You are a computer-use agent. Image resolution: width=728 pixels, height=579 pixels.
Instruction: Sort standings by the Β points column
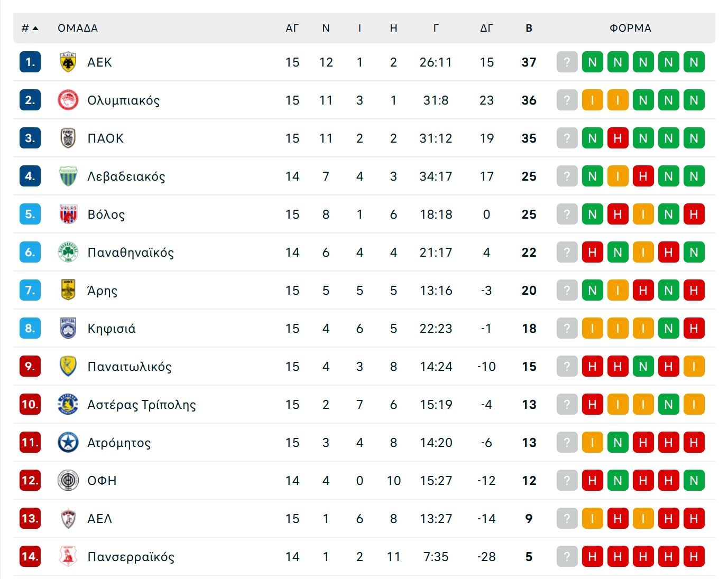(x=528, y=29)
